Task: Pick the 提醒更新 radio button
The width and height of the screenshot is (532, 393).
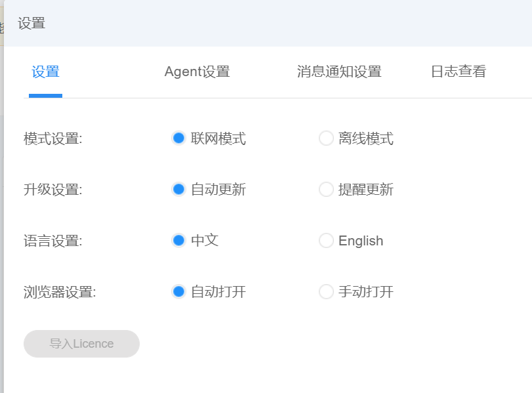Action: [326, 190]
